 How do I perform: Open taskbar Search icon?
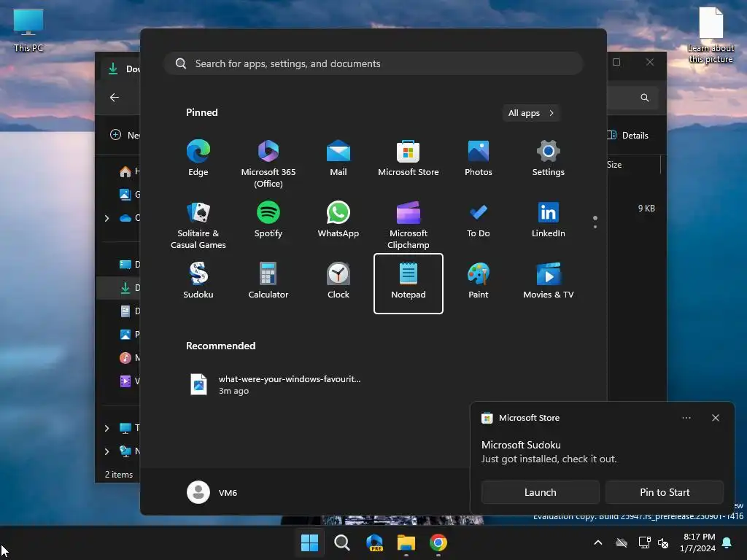coord(341,542)
